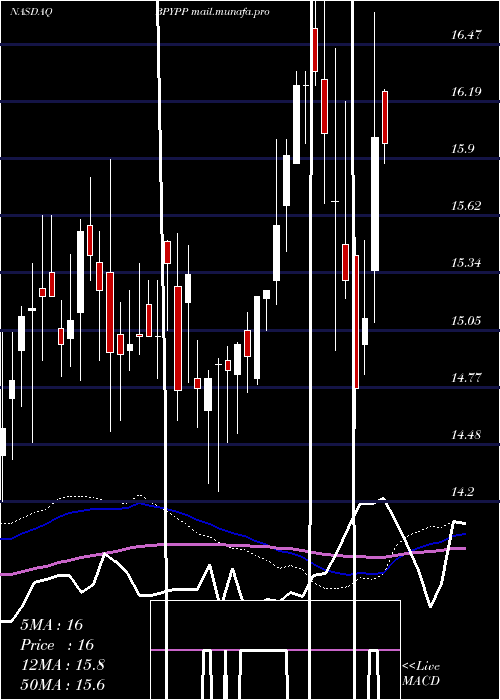Click the 5MA : 16 indicator text

tap(52, 625)
